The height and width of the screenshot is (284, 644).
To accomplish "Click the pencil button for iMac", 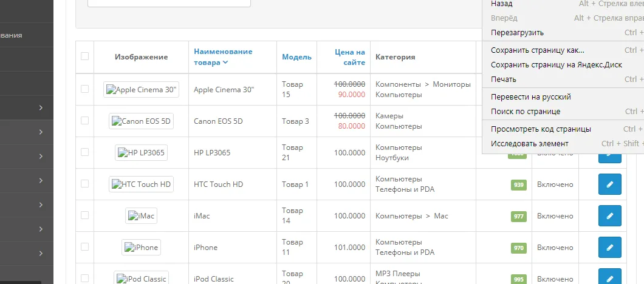I will click(x=609, y=216).
